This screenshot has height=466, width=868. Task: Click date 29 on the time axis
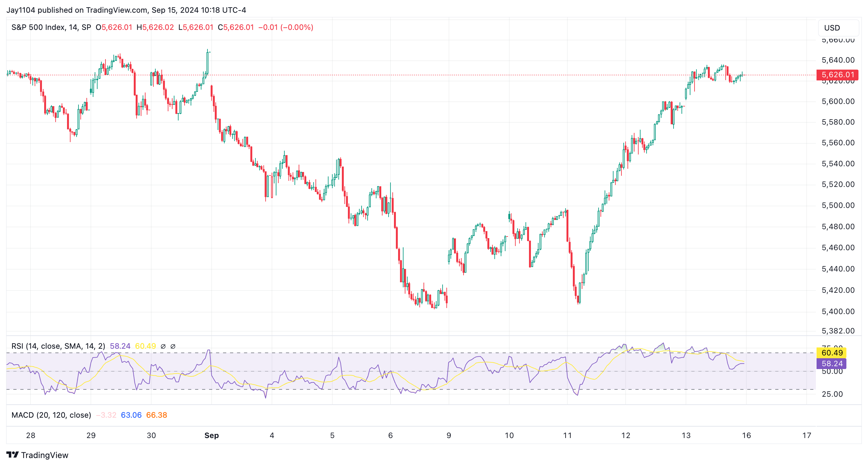[91, 435]
